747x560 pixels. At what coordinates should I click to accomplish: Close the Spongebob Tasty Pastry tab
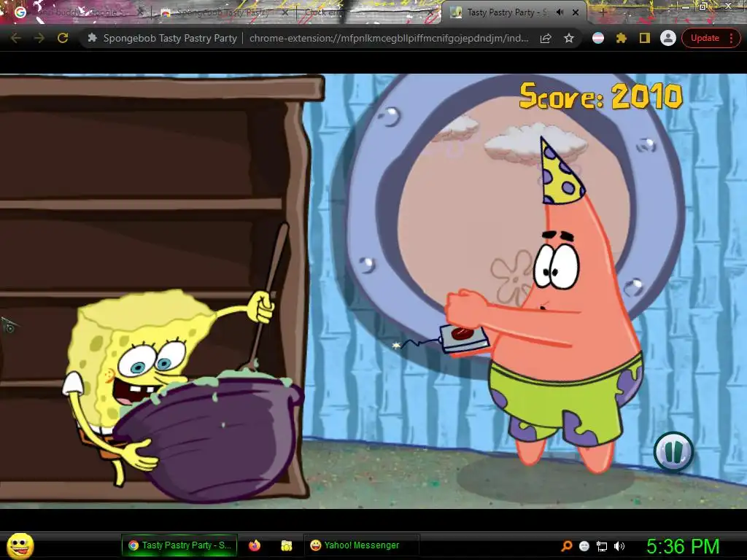click(285, 12)
